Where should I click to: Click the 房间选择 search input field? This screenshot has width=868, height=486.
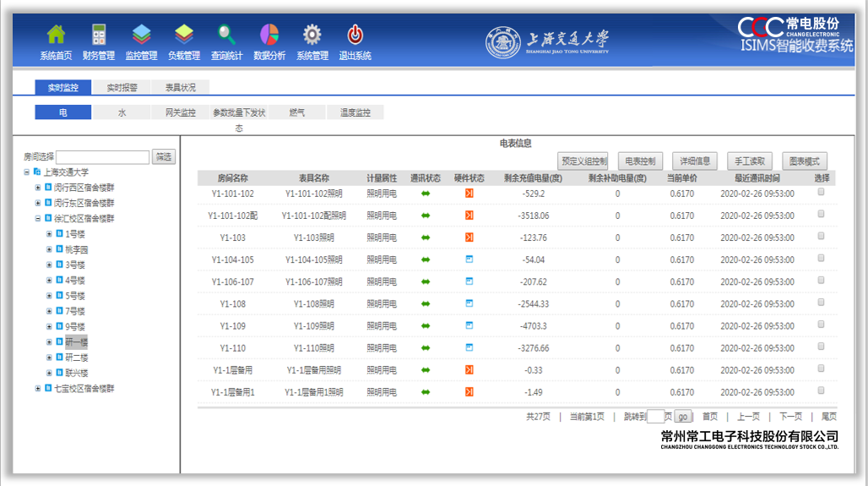pyautogui.click(x=102, y=157)
